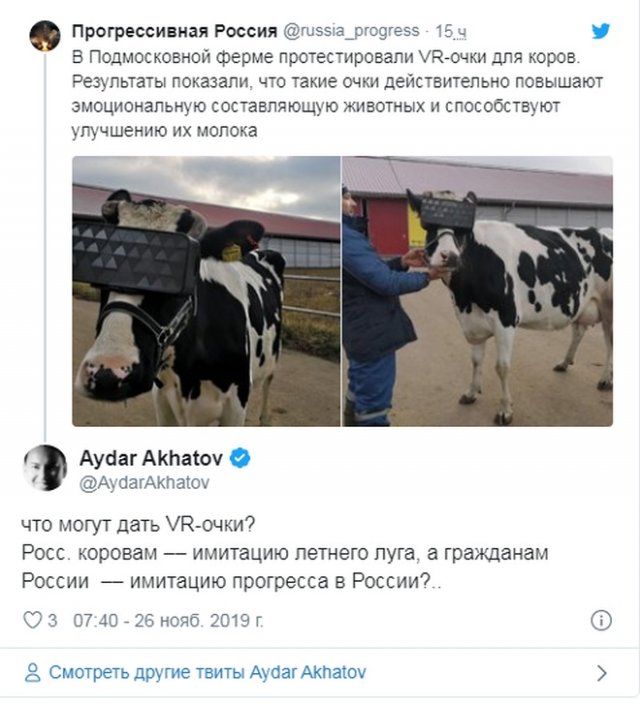This screenshot has height=704, width=640.
Task: Open close-up cow with VR headset photo
Action: click(206, 291)
